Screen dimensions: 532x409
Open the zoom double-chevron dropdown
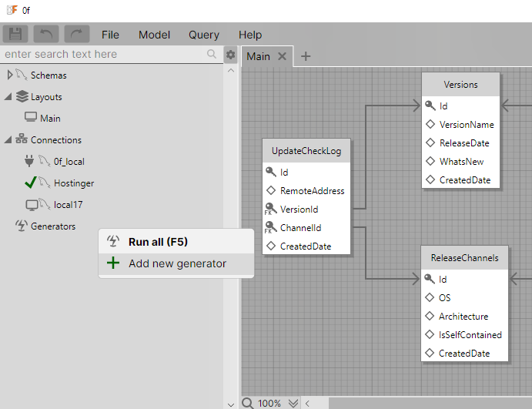click(293, 404)
